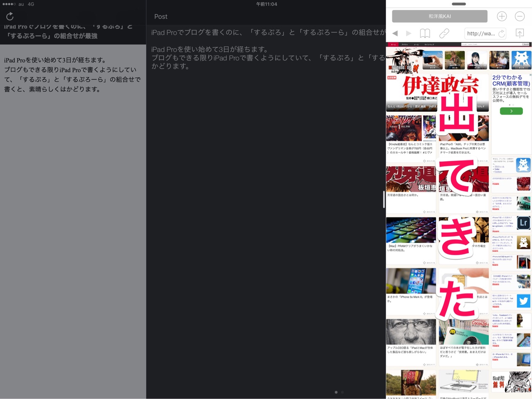Tap the au 4G carrier indicator

coord(26,4)
